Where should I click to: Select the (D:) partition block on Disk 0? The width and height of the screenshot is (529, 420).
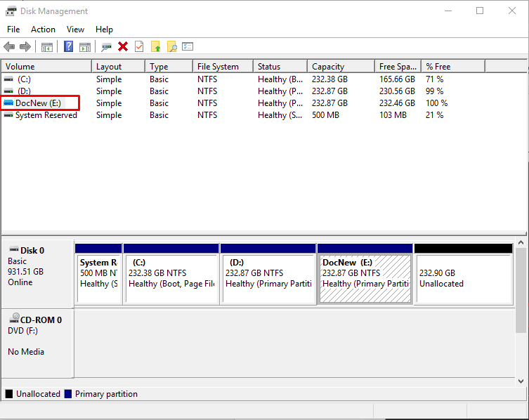click(x=268, y=274)
